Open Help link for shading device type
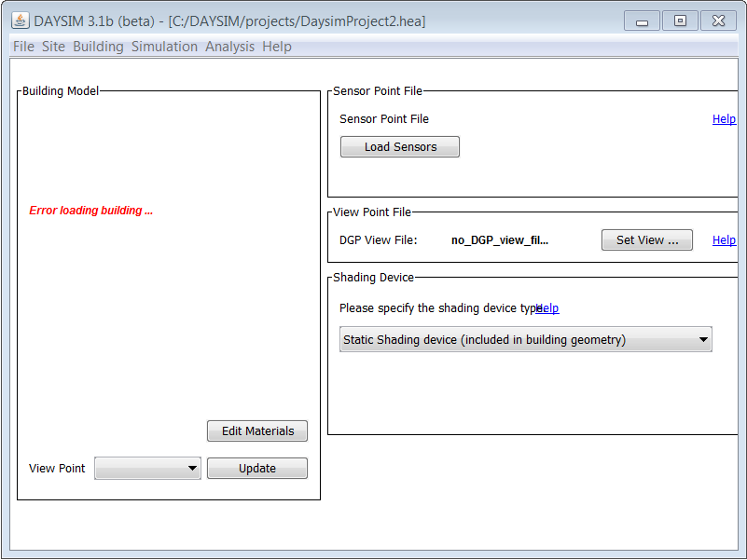The width and height of the screenshot is (747, 560). point(547,308)
